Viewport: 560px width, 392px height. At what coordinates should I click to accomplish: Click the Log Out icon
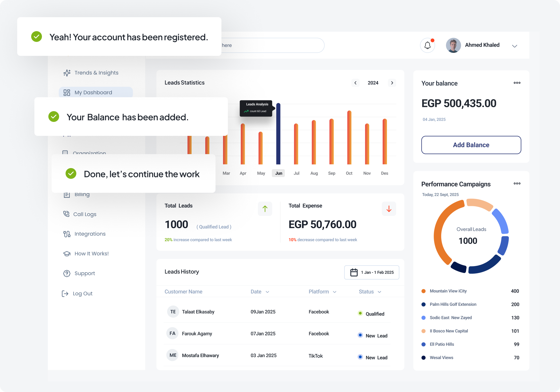pos(65,293)
